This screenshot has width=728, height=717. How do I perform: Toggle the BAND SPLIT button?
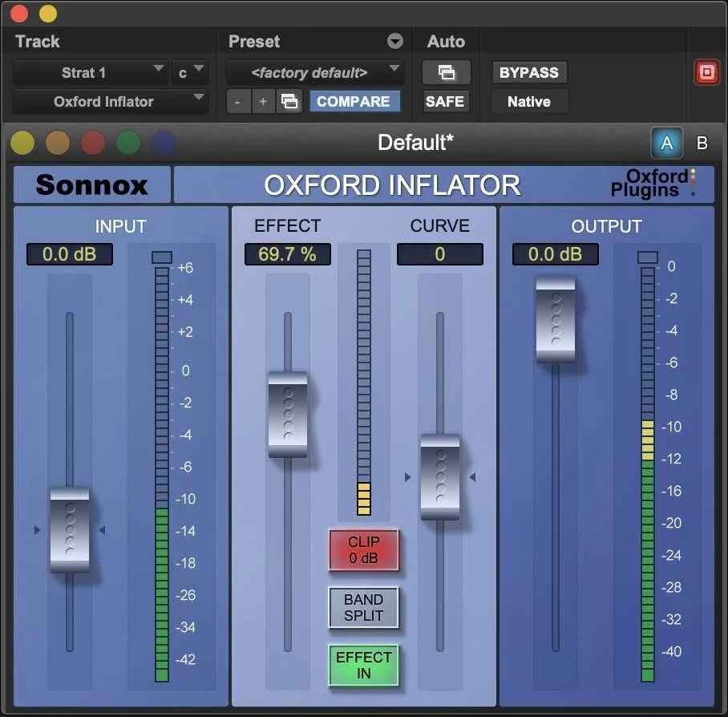363,607
